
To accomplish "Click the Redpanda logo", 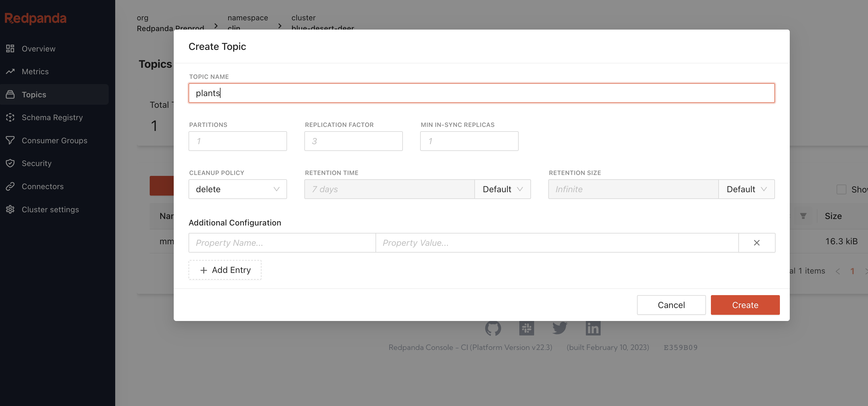I will coord(35,18).
